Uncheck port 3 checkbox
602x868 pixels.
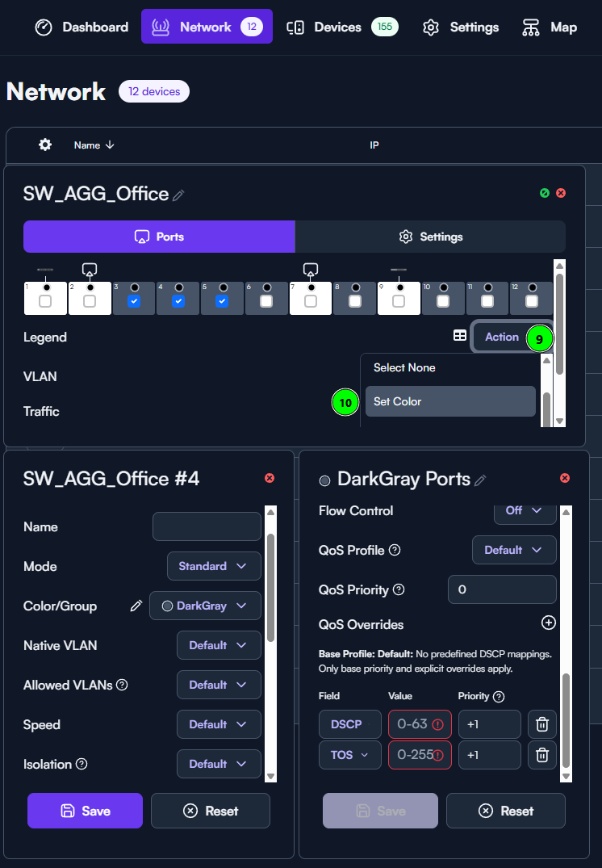click(x=134, y=301)
